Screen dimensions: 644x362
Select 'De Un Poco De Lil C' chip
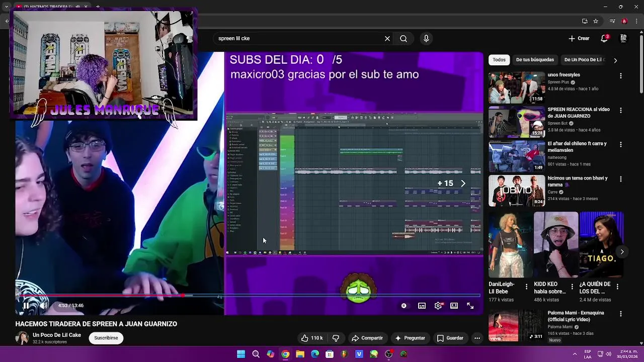point(584,60)
